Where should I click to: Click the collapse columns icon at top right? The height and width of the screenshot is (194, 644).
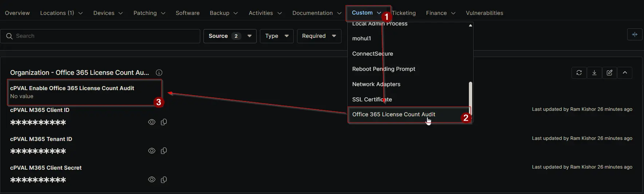pyautogui.click(x=635, y=35)
